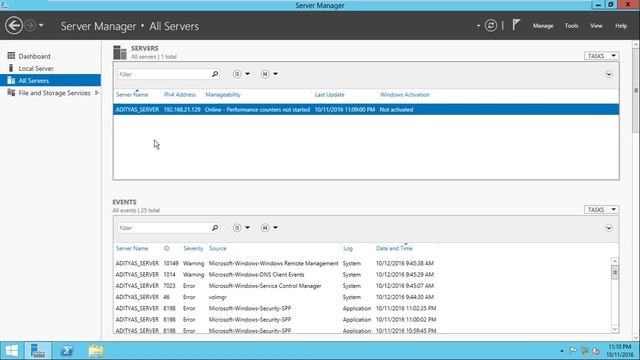Open the View menu
The image size is (640, 360).
click(596, 26)
